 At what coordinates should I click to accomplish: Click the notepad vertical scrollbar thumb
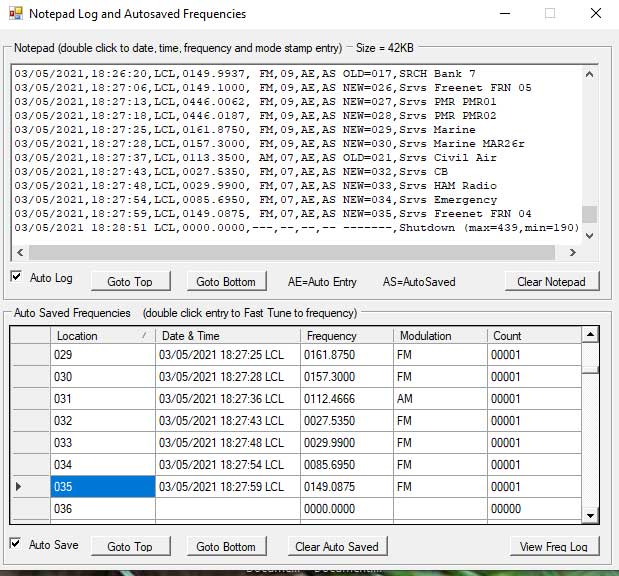[589, 215]
